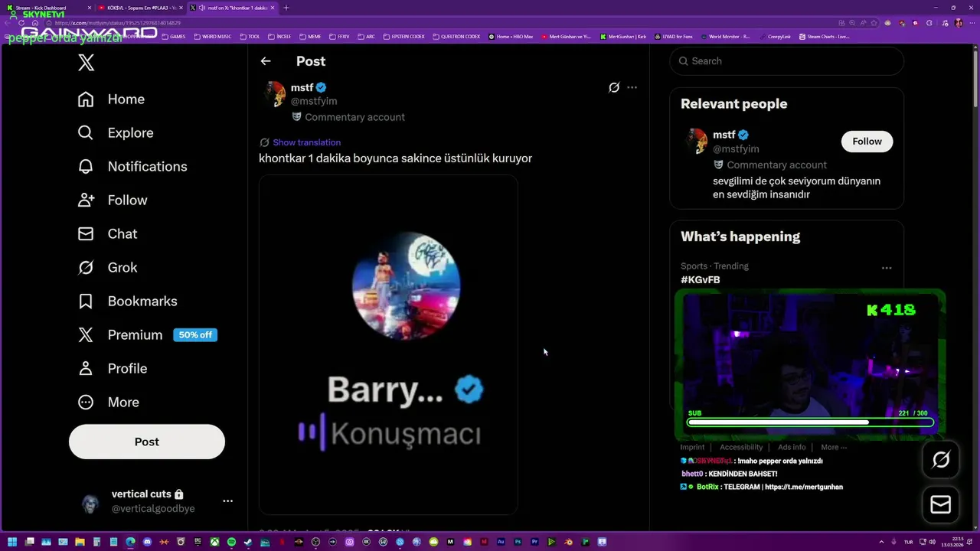Open Notifications in the sidebar
The image size is (980, 551).
tap(132, 166)
